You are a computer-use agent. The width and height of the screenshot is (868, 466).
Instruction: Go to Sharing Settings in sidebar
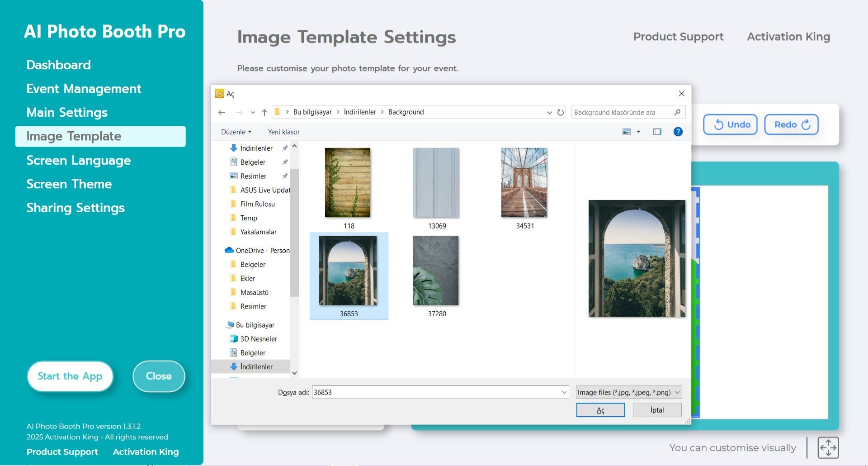click(x=75, y=208)
